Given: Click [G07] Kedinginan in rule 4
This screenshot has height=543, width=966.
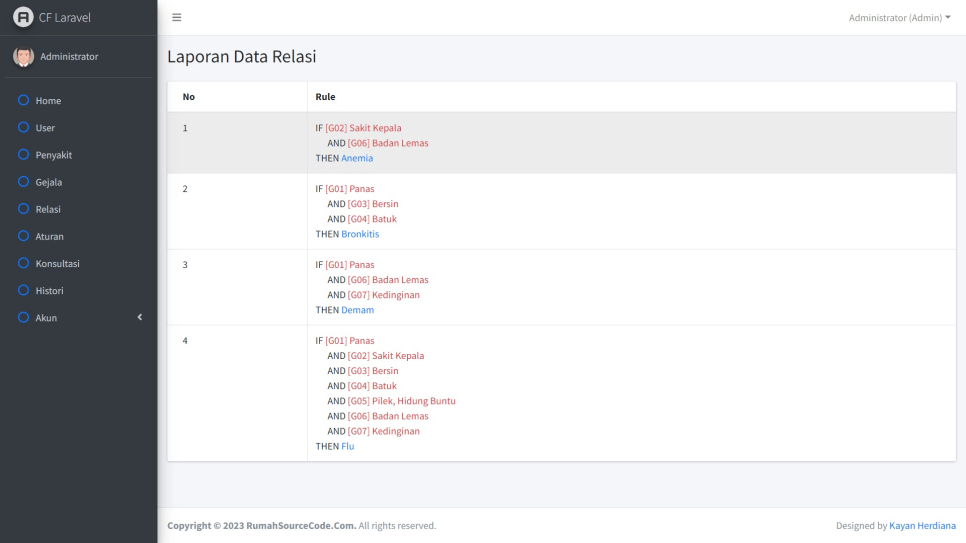Looking at the screenshot, I should [384, 431].
